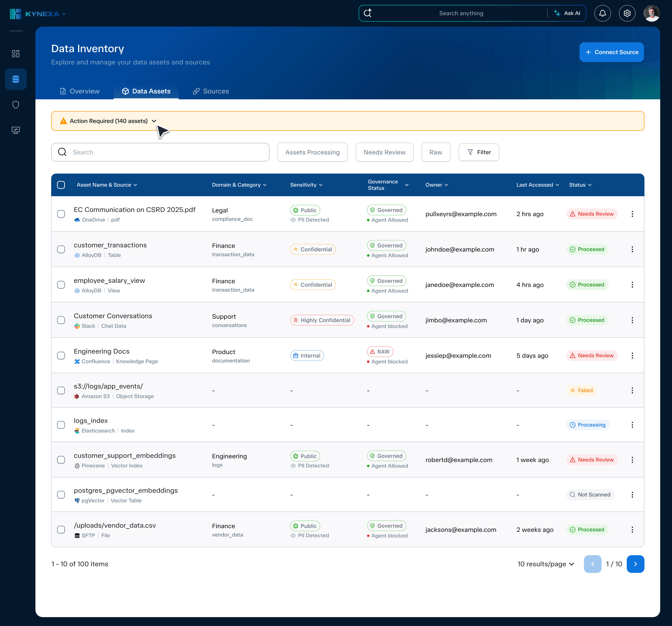Open the monitoring screen icon in sidebar

pyautogui.click(x=15, y=130)
